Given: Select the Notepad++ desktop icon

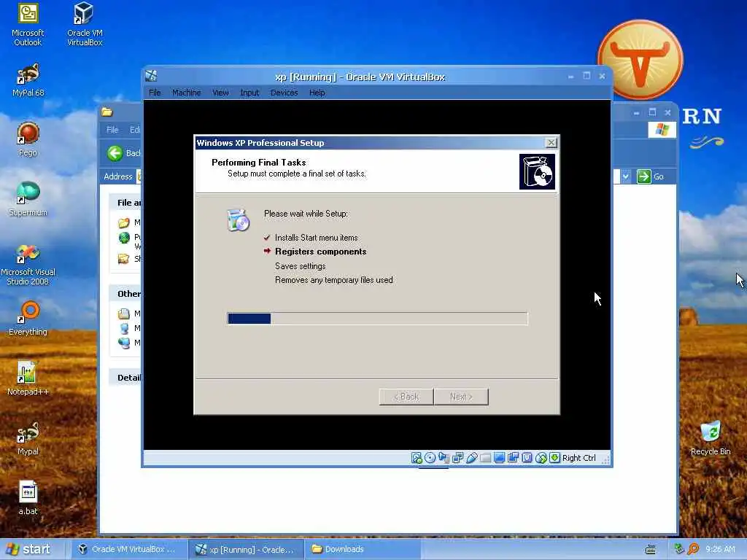Looking at the screenshot, I should 28,378.
